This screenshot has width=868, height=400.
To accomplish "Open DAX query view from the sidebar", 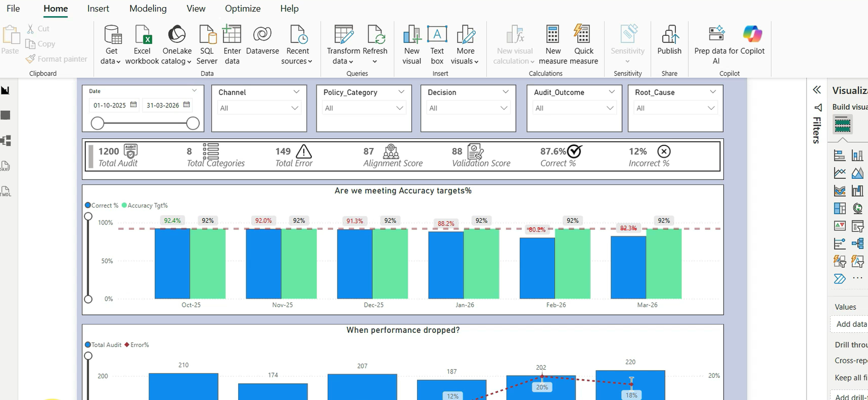I will click(x=6, y=166).
